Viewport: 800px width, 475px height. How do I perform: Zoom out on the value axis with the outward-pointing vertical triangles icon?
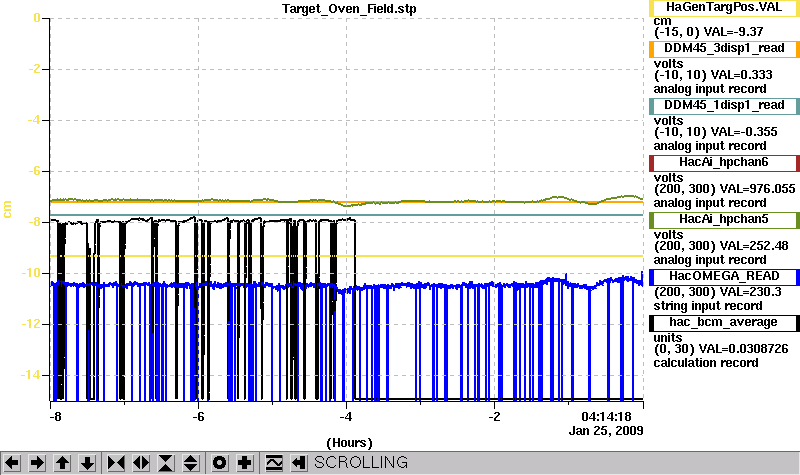click(191, 463)
